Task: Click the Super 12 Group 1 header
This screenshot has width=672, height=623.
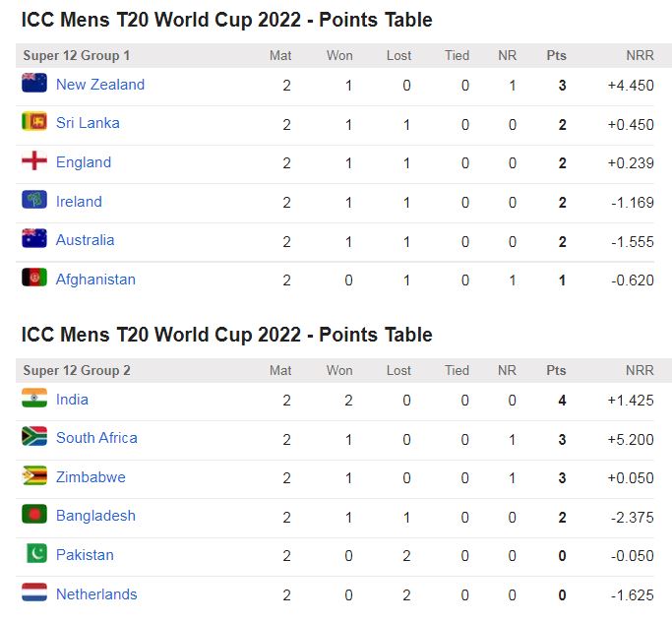Action: pyautogui.click(x=77, y=56)
